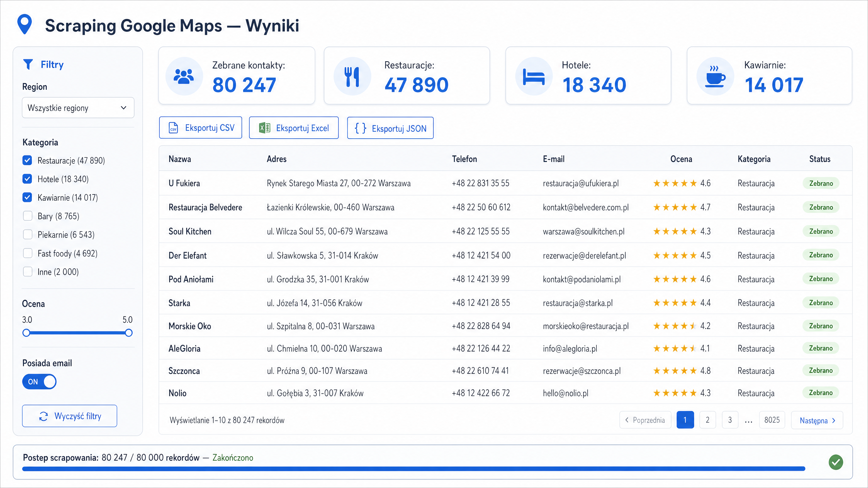
Task: Click the right Ocena slider handle at 5.0
Action: click(x=129, y=333)
